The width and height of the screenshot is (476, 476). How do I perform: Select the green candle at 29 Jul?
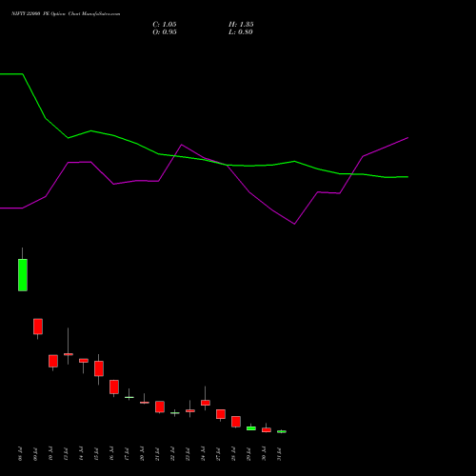click(251, 428)
